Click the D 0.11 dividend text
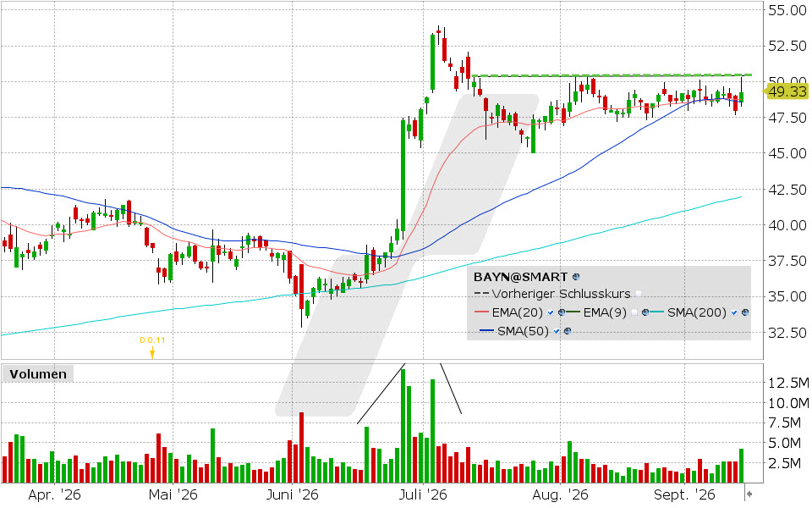Image resolution: width=812 pixels, height=508 pixels. [152, 340]
